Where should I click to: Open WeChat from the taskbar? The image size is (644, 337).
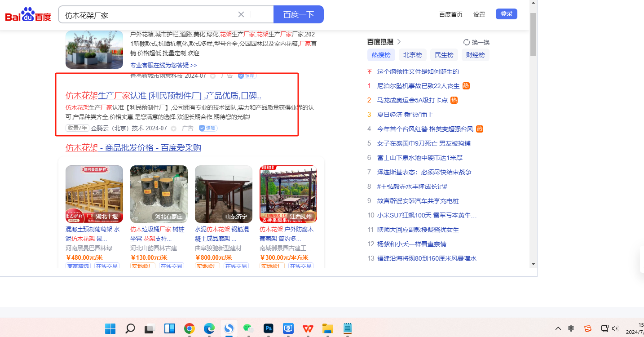248,328
